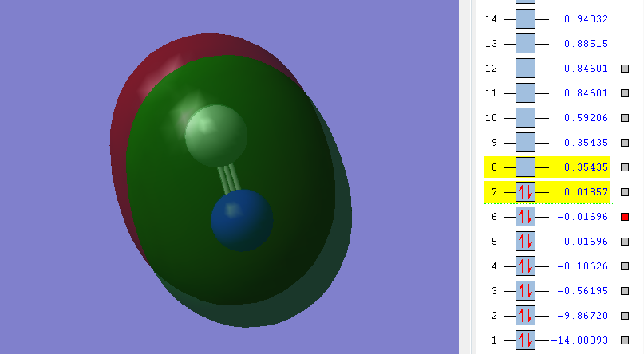The image size is (644, 354).
Task: Click the pale green atom sphere in the molecule
Action: pos(216,136)
